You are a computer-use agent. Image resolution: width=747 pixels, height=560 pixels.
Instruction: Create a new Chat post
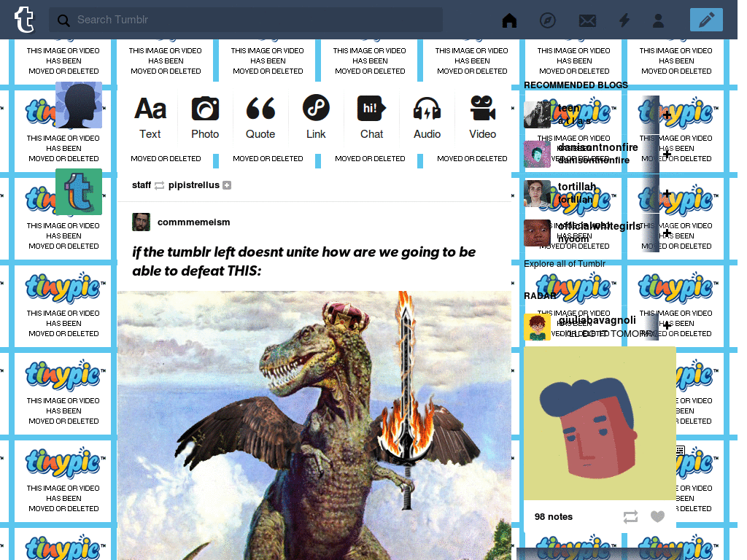371,117
